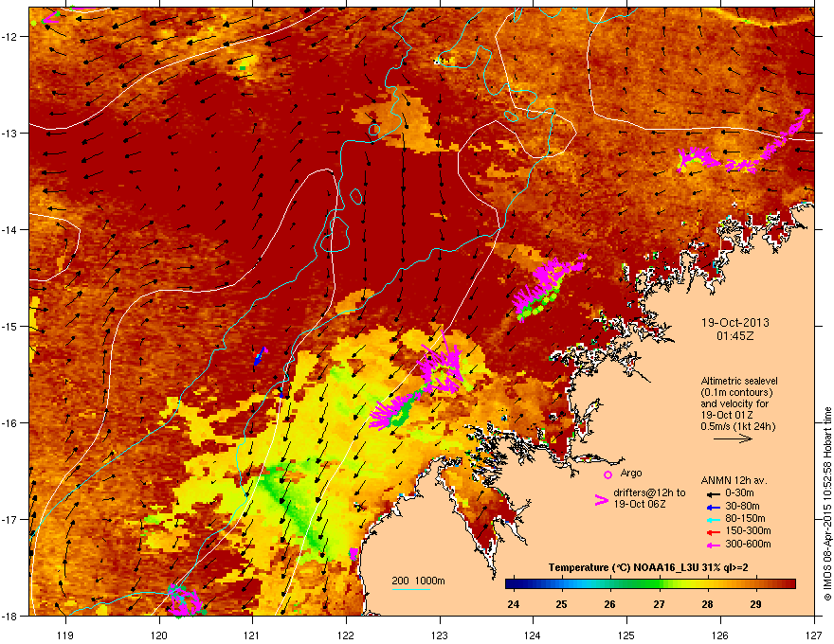Screen dimensions: 834x644
Task: Click the '80-150m' depth label
Action: point(745,519)
